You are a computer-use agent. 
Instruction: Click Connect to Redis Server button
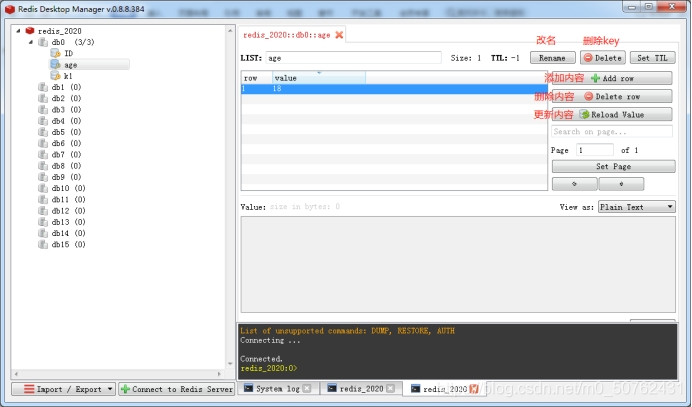pos(177,389)
